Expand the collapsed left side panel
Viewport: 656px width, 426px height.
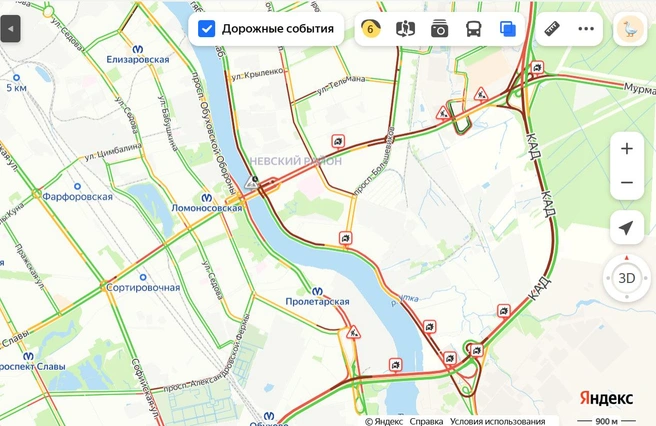click(10, 28)
